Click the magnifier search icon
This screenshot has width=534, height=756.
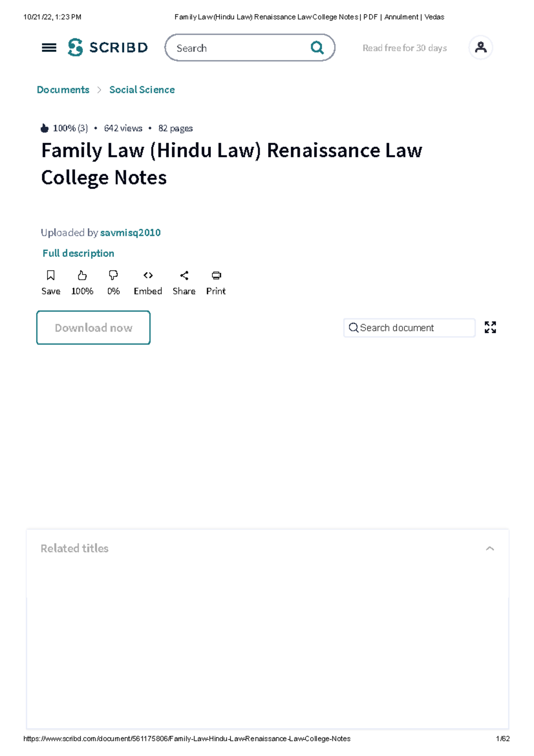317,47
